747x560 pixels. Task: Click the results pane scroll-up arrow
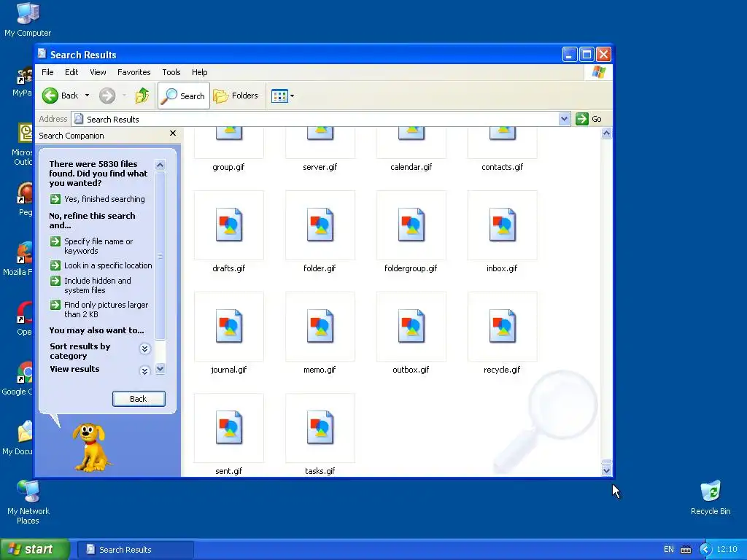606,133
